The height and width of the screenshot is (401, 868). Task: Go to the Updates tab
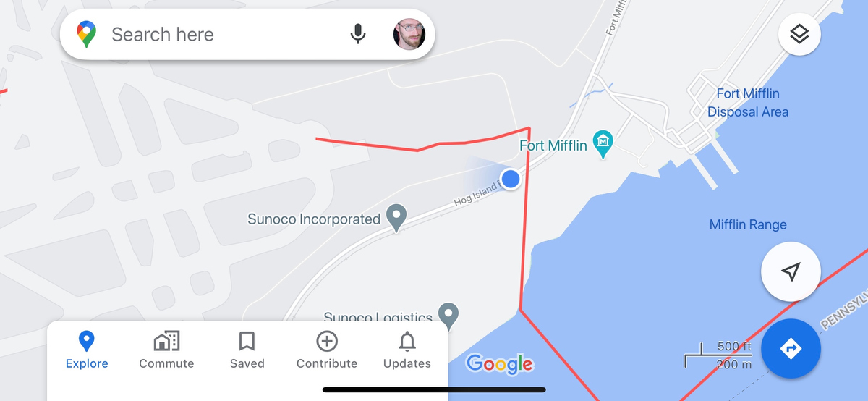pyautogui.click(x=407, y=350)
